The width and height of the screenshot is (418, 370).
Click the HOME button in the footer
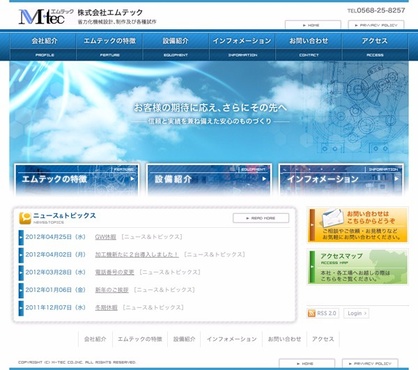307,363
